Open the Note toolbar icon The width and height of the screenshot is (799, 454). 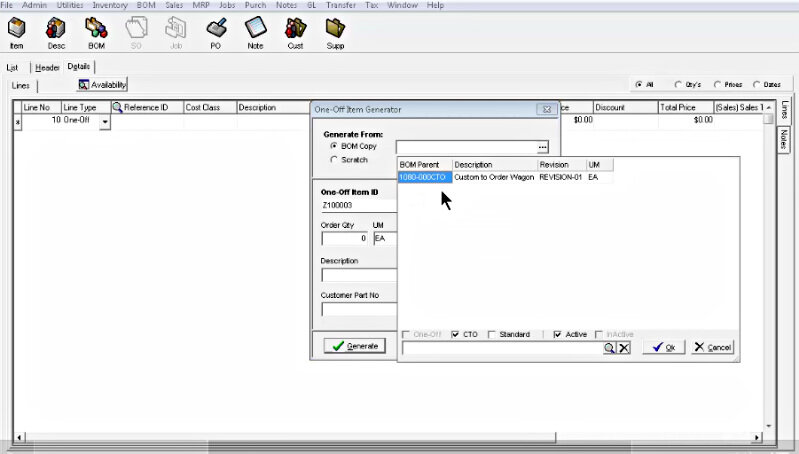tap(255, 32)
